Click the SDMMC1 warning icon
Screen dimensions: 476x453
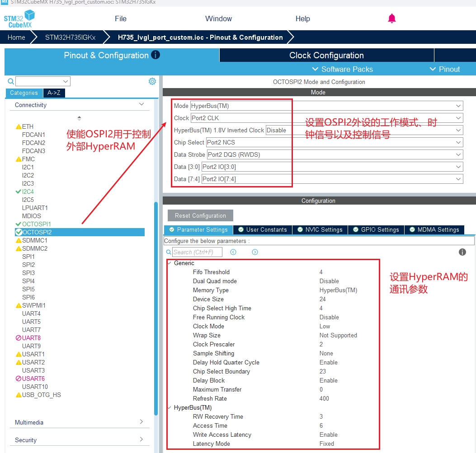pos(19,240)
